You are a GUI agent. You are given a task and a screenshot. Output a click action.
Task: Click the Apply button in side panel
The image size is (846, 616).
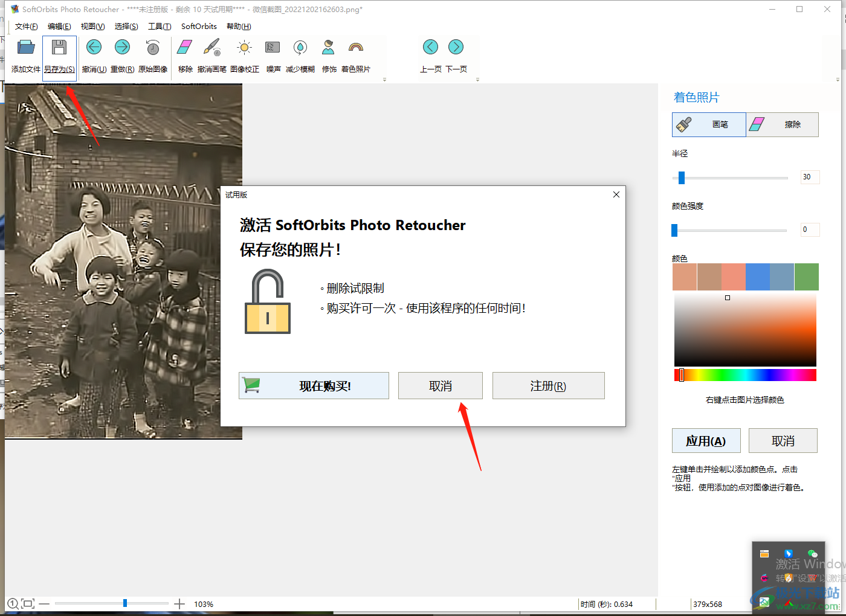point(706,441)
